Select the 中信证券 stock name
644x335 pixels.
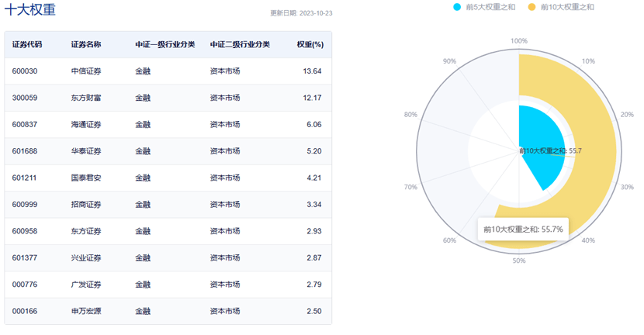click(85, 71)
